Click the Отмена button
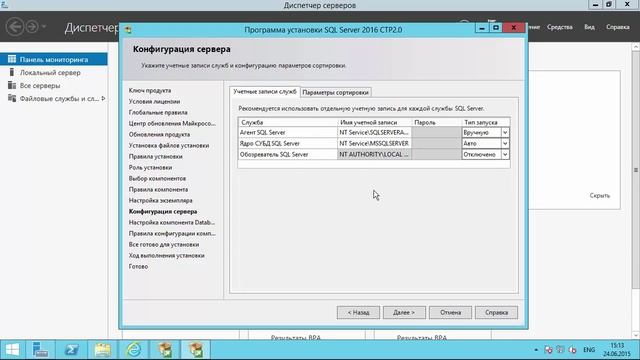 pyautogui.click(x=450, y=312)
